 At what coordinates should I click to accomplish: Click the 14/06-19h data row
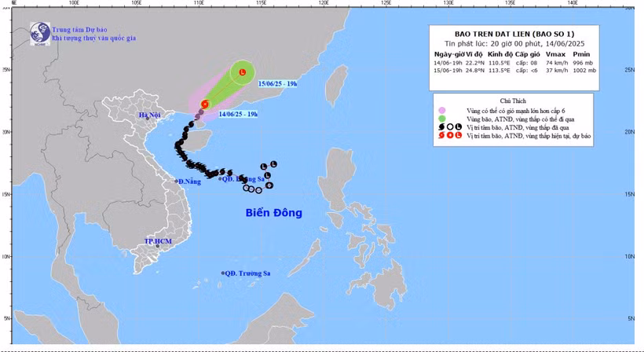[x=514, y=62]
